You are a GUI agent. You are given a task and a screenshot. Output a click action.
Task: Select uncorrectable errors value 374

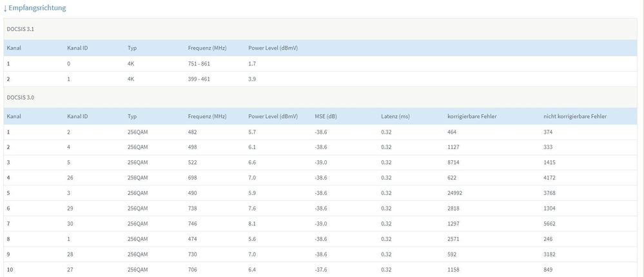pyautogui.click(x=548, y=132)
